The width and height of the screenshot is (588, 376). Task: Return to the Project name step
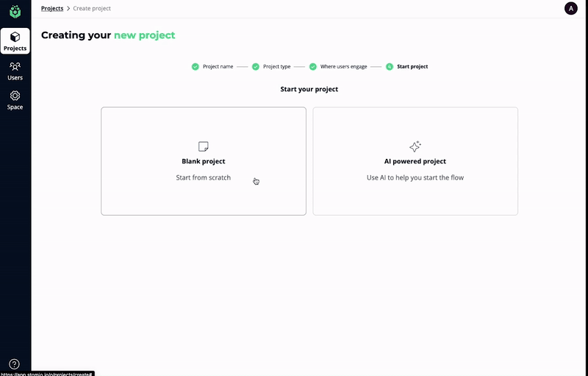(218, 66)
